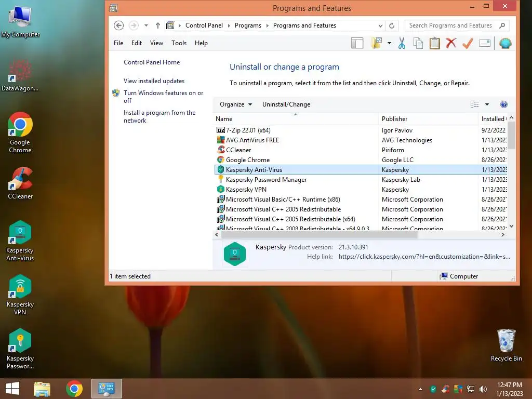Click the blue help question icon
The width and height of the screenshot is (532, 399).
(504, 104)
